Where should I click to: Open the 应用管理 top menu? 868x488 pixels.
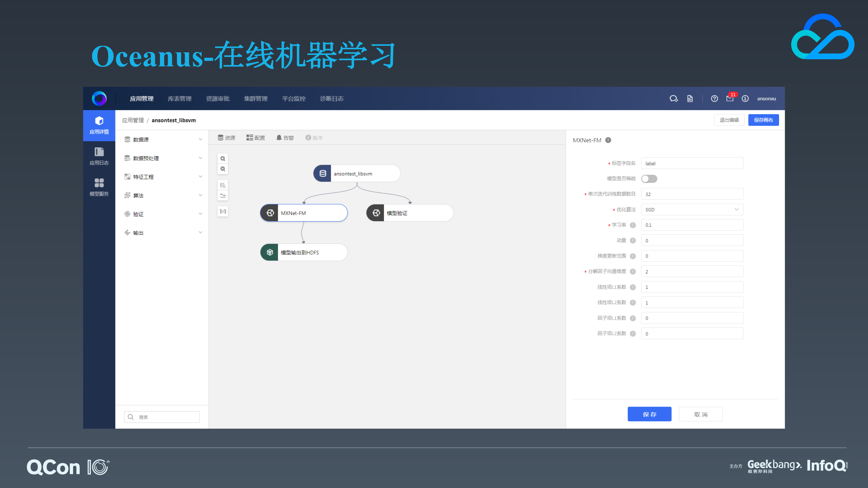(x=142, y=99)
